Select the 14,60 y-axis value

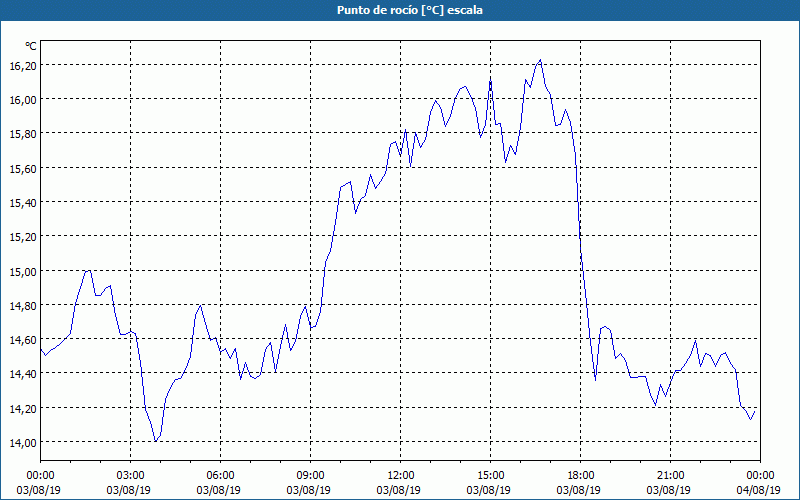point(23,340)
